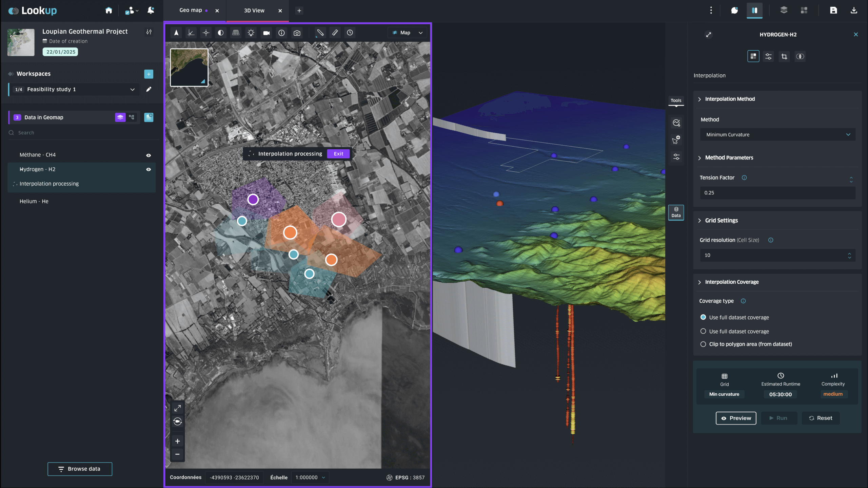Select the ruler measurement tool

(335, 33)
